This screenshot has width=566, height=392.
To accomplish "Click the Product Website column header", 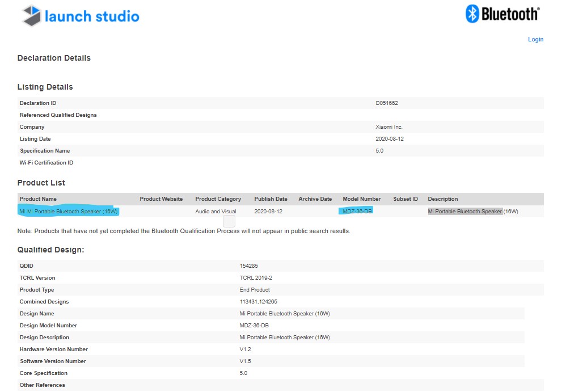I will click(x=161, y=199).
